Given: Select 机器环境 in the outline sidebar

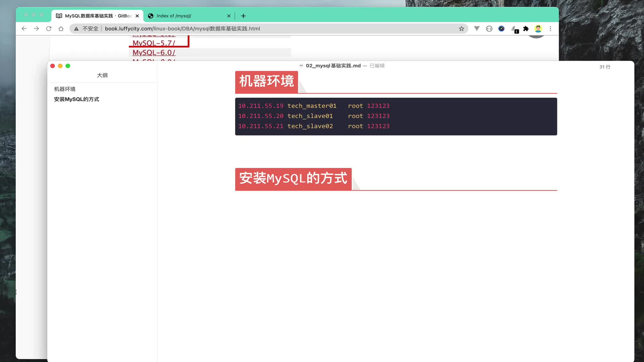Looking at the screenshot, I should click(65, 89).
